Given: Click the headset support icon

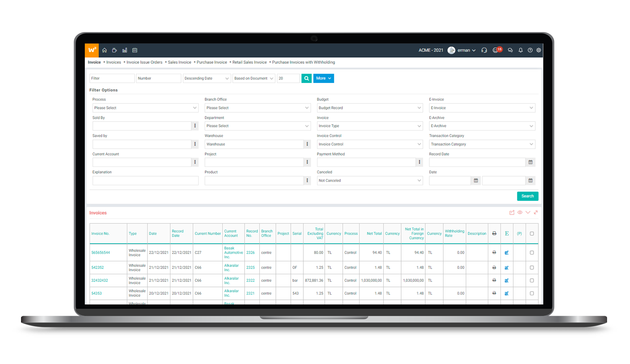Looking at the screenshot, I should pyautogui.click(x=484, y=50).
